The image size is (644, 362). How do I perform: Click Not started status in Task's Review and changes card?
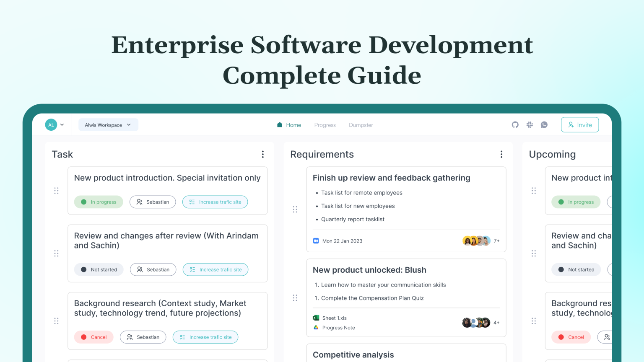(x=99, y=269)
